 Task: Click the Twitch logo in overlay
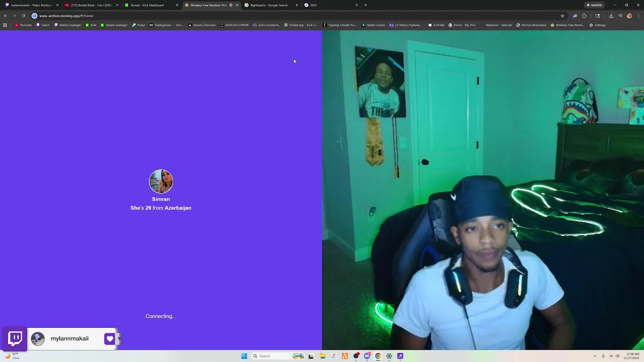[15, 338]
